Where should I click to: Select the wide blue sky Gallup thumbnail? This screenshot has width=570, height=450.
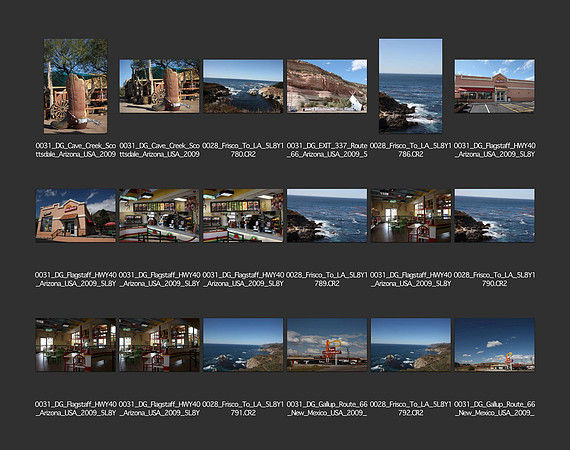pyautogui.click(x=494, y=345)
